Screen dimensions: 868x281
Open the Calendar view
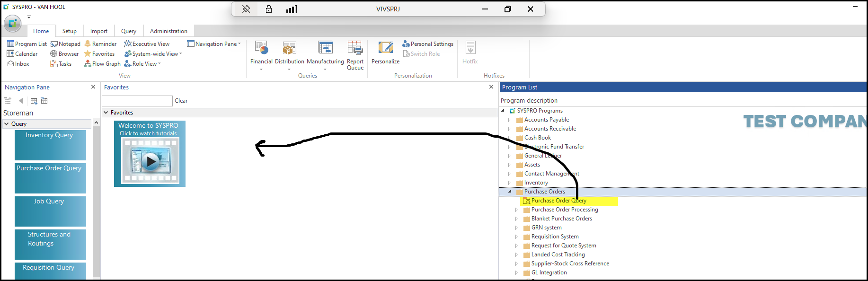tap(22, 54)
